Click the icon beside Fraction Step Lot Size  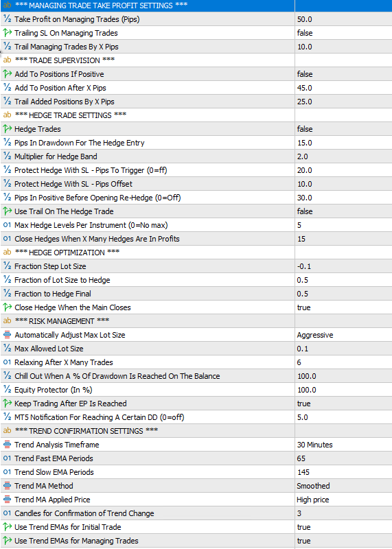coord(7,266)
